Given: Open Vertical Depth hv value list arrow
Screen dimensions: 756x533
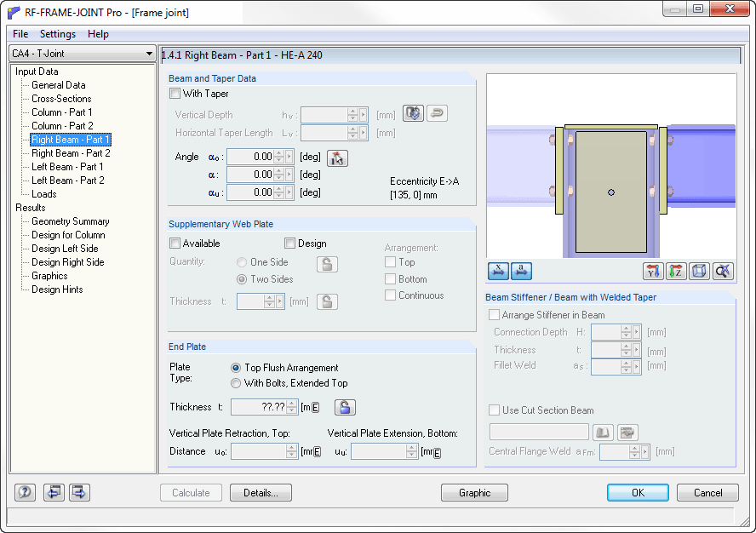Looking at the screenshot, I should point(364,115).
